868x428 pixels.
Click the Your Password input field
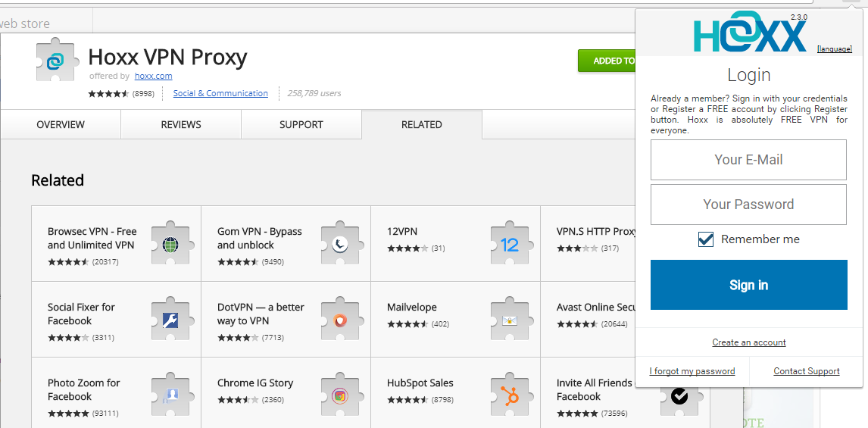tap(748, 205)
